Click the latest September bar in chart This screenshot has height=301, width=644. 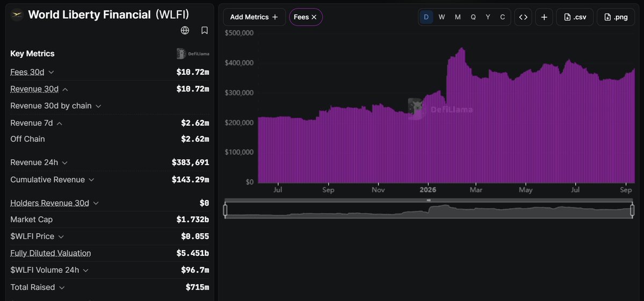point(634,126)
